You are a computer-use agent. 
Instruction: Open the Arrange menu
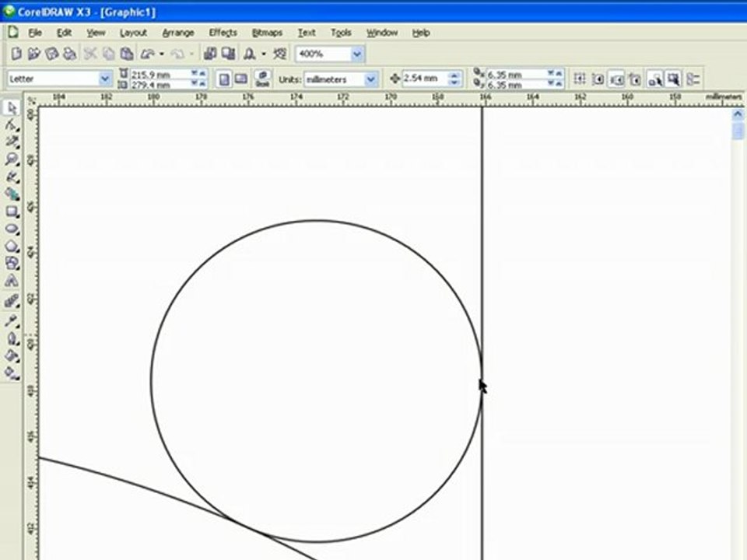pos(178,33)
